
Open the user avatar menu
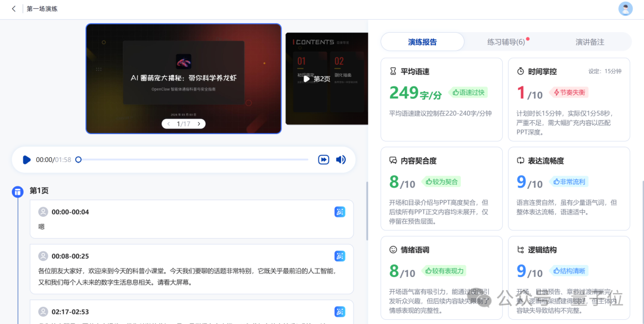pyautogui.click(x=625, y=8)
